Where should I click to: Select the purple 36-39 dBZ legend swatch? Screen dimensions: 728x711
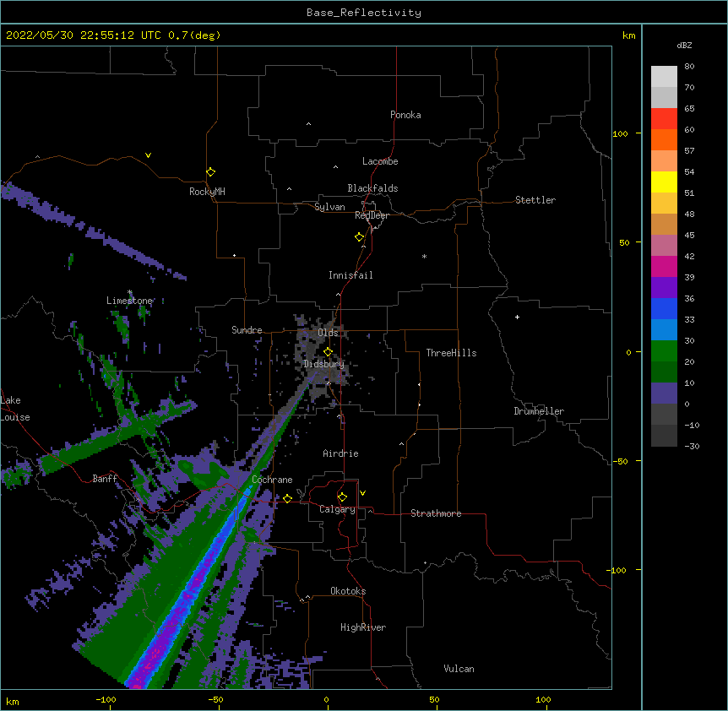click(x=664, y=288)
